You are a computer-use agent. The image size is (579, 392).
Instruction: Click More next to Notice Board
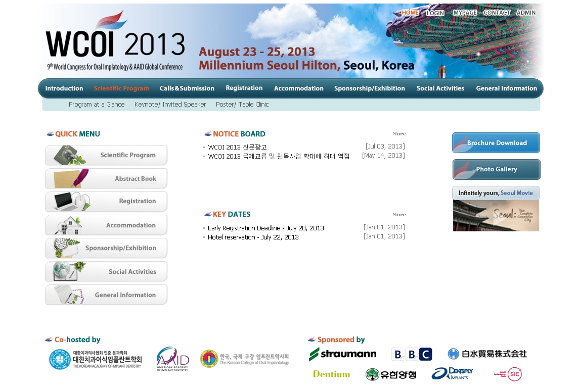click(399, 133)
